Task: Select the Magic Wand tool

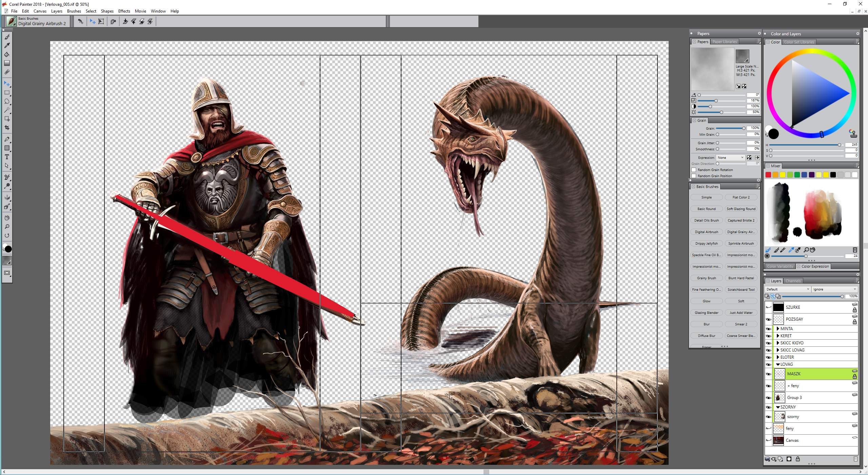Action: click(7, 110)
